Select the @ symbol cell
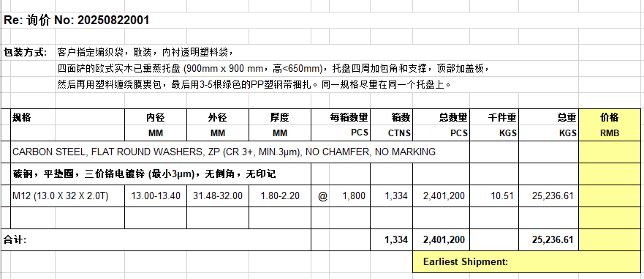The height and width of the screenshot is (279, 644). [x=322, y=196]
